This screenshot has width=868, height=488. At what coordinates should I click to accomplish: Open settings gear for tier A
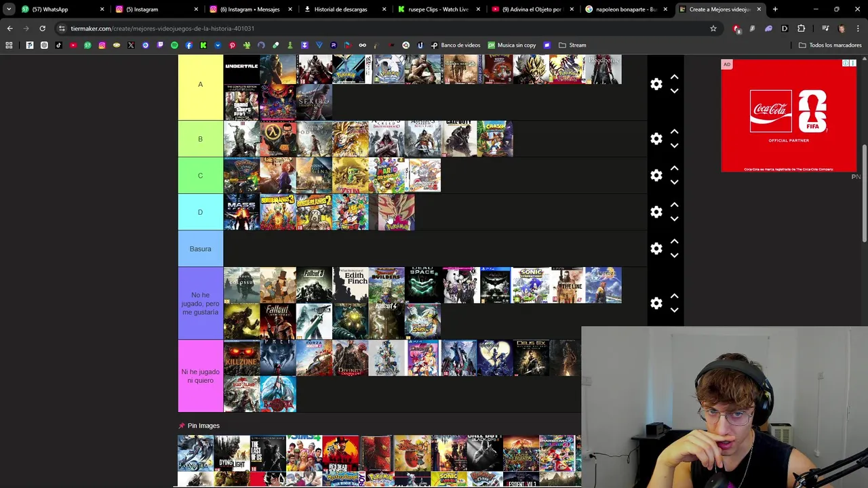[x=656, y=84]
